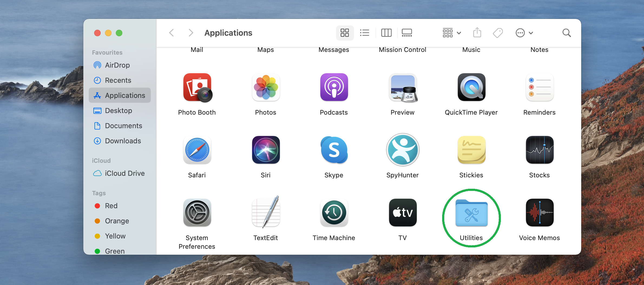644x285 pixels.
Task: Go back with the left chevron
Action: click(x=171, y=33)
